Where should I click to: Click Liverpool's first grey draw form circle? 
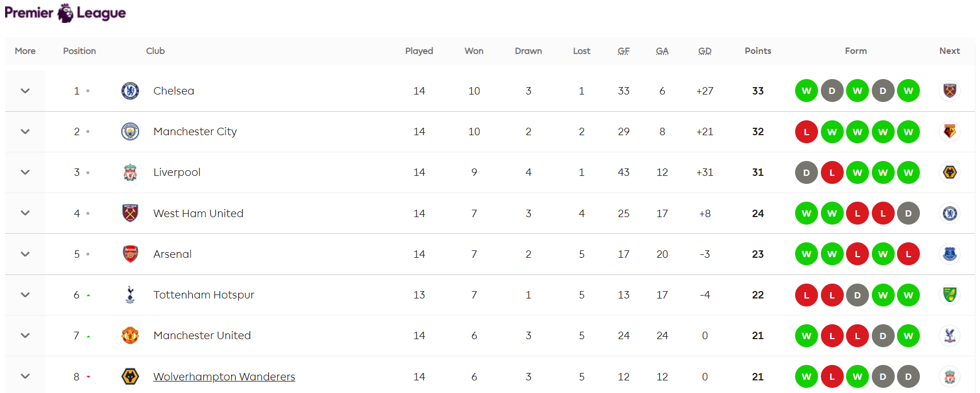807,172
